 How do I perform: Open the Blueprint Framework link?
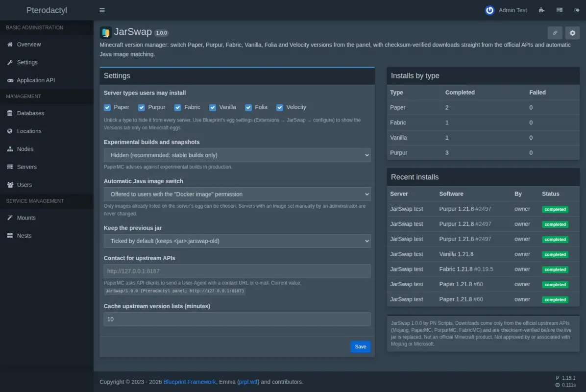pyautogui.click(x=190, y=382)
